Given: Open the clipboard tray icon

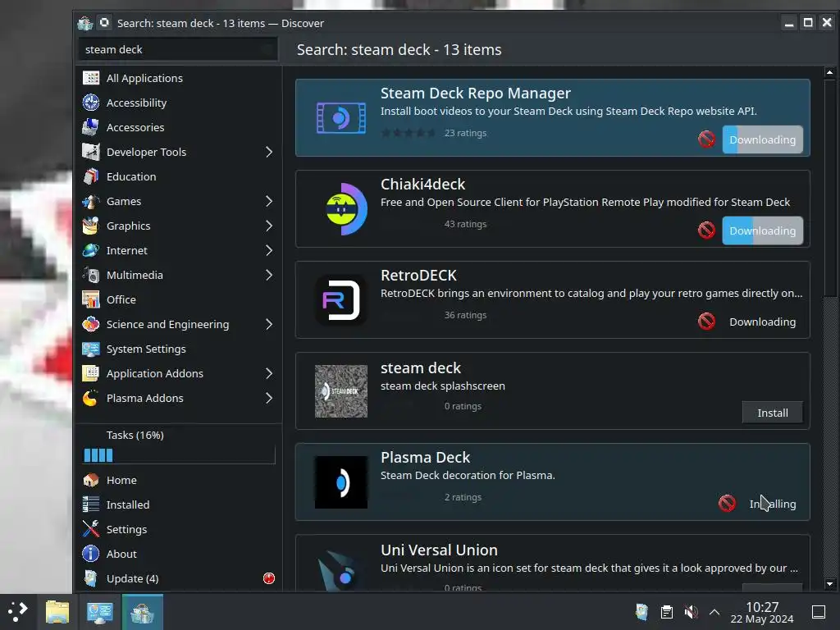Looking at the screenshot, I should click(x=667, y=612).
